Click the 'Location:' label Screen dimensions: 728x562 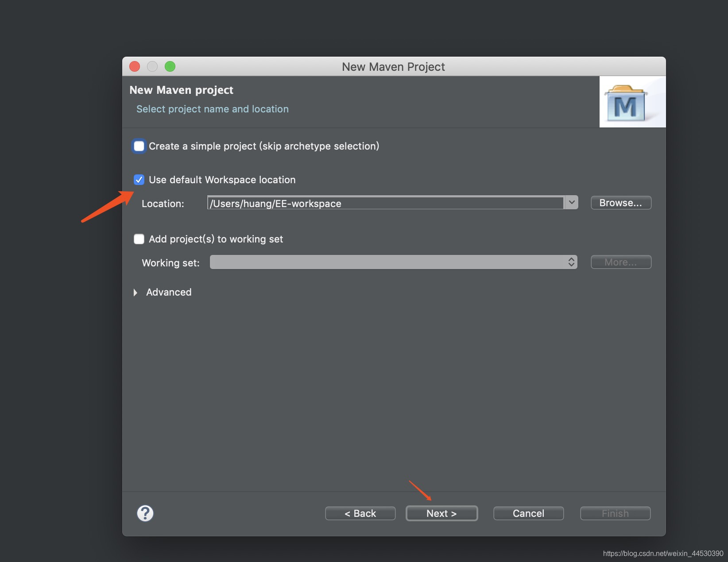point(163,204)
